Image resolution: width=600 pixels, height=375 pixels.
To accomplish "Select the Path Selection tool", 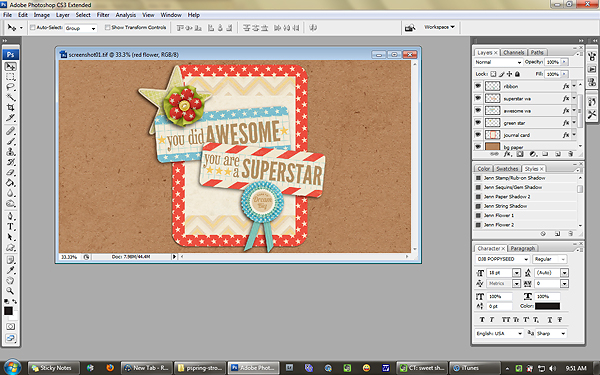I will click(10, 237).
